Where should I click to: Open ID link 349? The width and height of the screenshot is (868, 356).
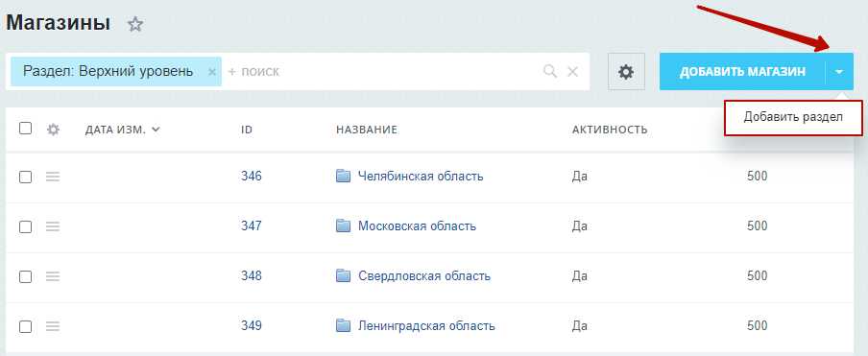click(252, 325)
